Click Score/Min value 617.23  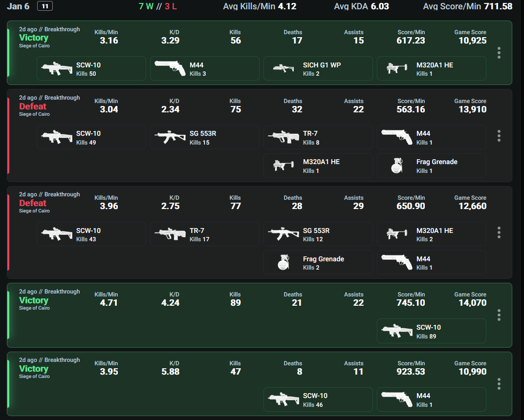pyautogui.click(x=411, y=41)
